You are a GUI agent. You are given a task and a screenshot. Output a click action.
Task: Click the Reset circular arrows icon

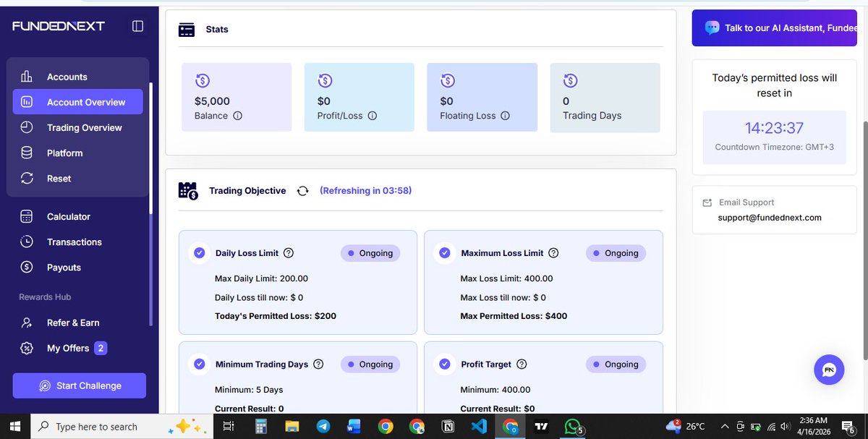click(x=27, y=178)
